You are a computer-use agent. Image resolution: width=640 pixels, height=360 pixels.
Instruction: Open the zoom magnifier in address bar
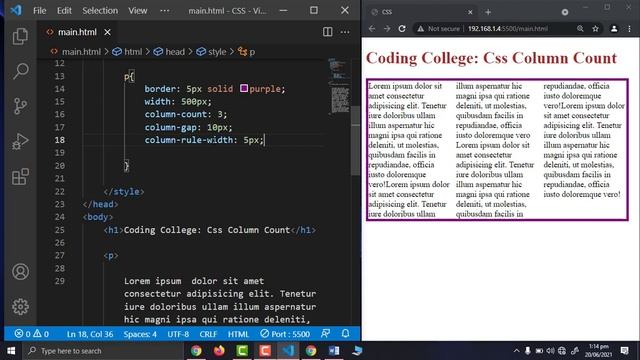point(580,29)
